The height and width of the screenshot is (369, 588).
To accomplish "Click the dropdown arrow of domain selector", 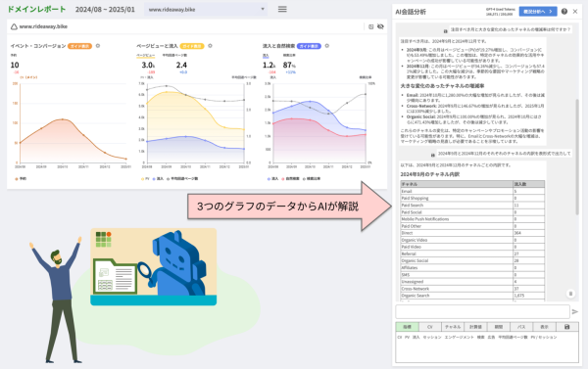I will pos(263,9).
